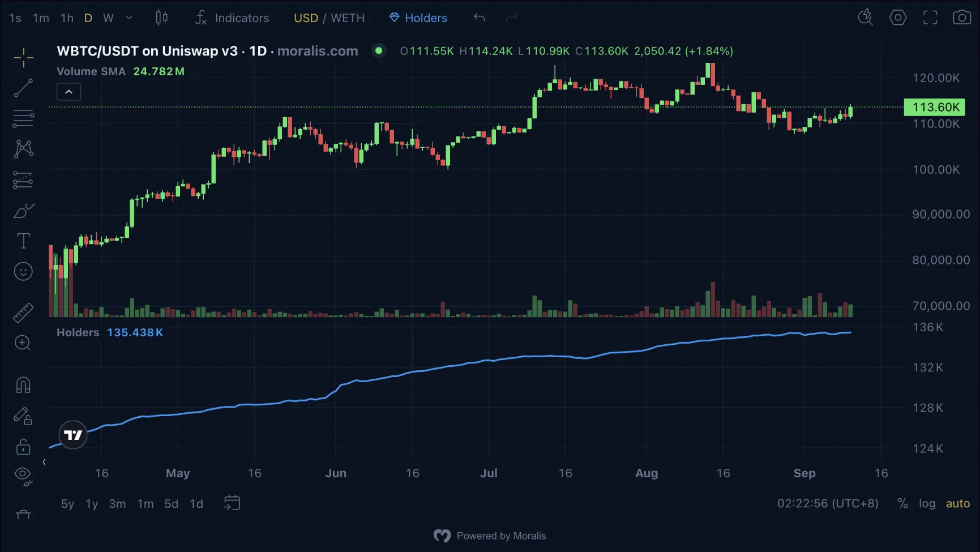980x552 pixels.
Task: Select the trend line drawing tool
Action: (23, 88)
